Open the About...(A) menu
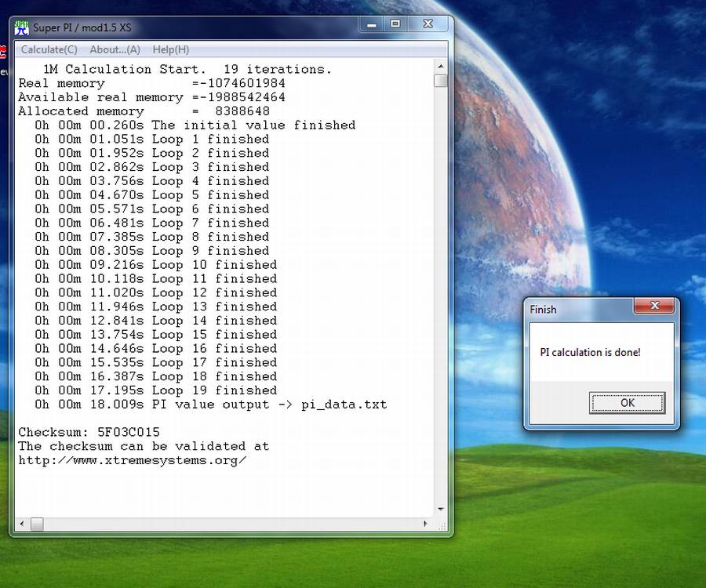This screenshot has height=588, width=706. pyautogui.click(x=115, y=49)
